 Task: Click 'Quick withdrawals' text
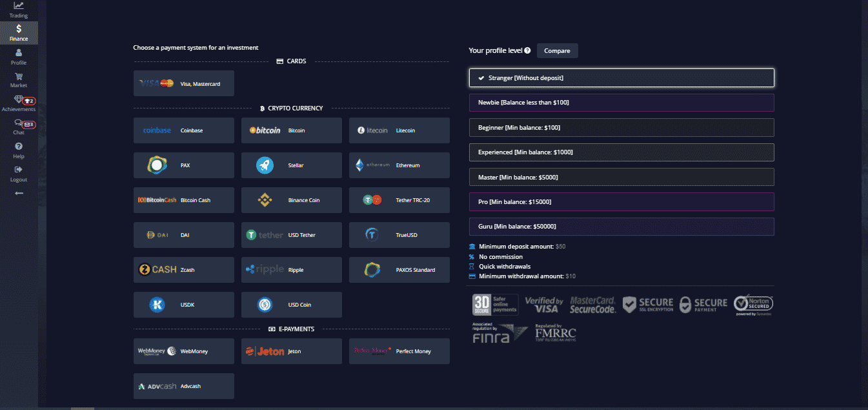coord(505,267)
